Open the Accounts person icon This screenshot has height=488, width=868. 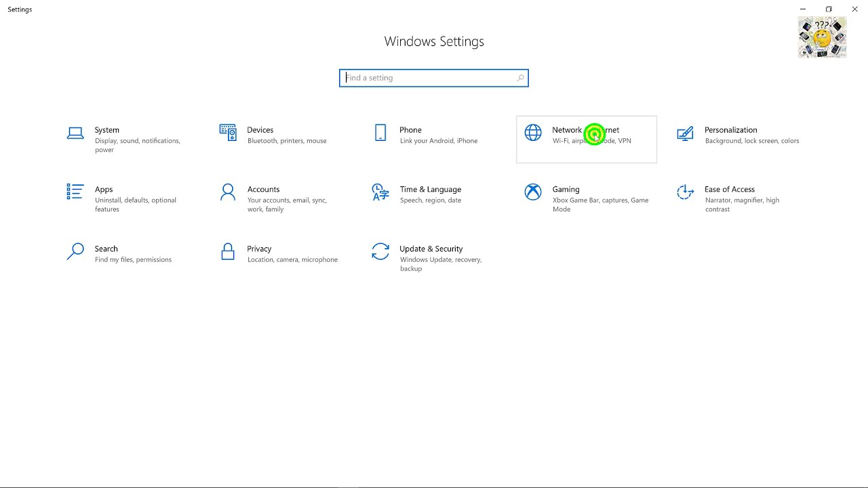[x=228, y=192]
